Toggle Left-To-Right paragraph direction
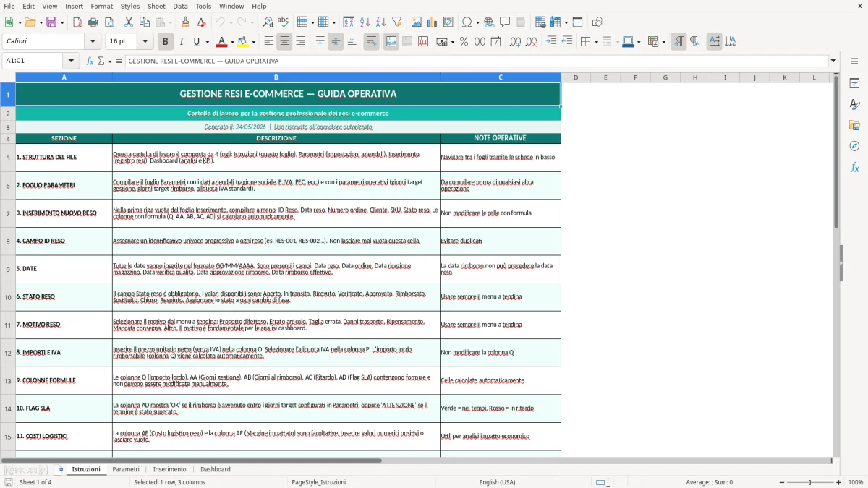868x488 pixels. pos(678,42)
